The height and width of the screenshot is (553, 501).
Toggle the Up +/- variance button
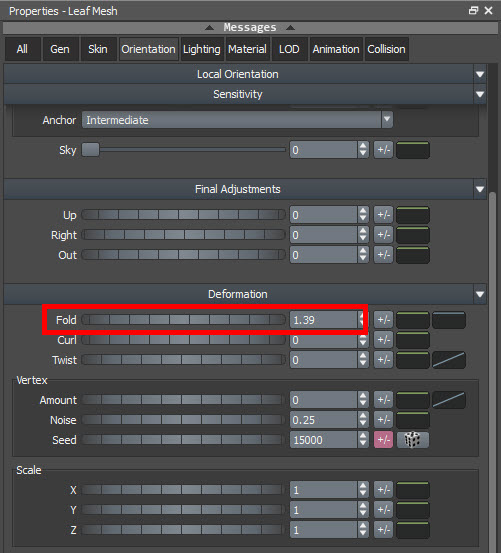point(384,215)
